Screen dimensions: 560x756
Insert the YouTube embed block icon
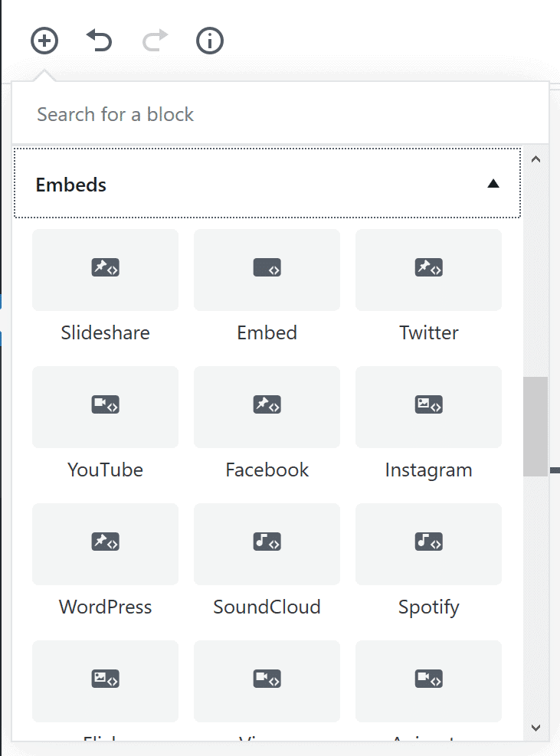point(105,404)
